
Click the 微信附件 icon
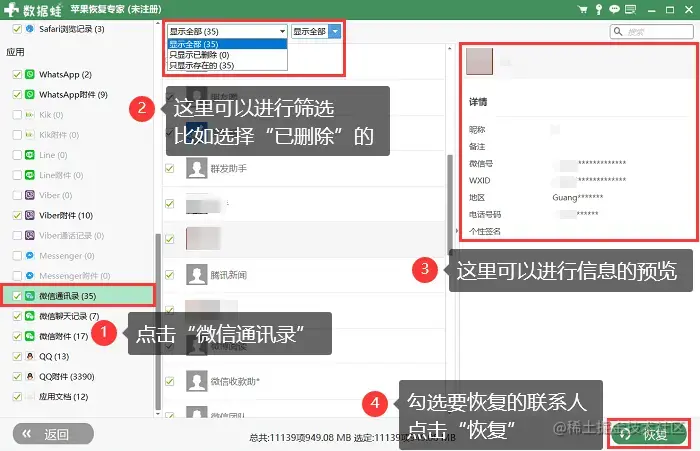[x=30, y=336]
